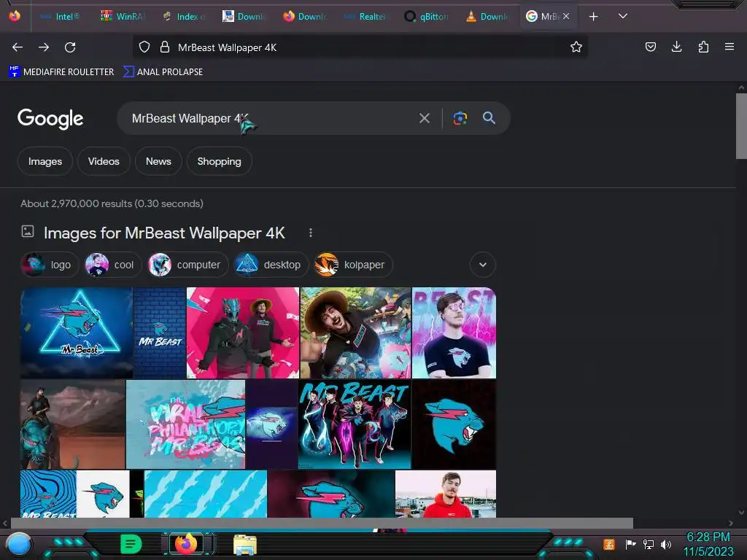The width and height of the screenshot is (747, 560).
Task: Click the site padlock icon
Action: (x=165, y=47)
